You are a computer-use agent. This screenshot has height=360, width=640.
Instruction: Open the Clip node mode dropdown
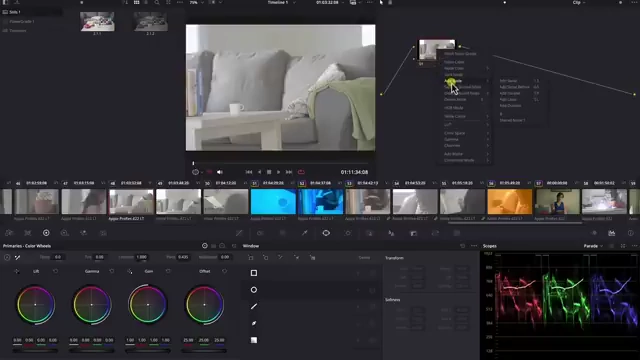579,2
